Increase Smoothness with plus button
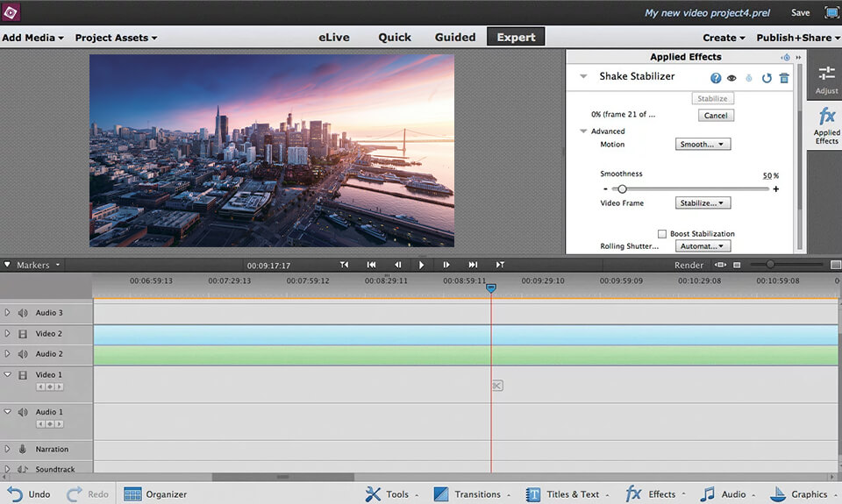The image size is (842, 504). pos(776,189)
